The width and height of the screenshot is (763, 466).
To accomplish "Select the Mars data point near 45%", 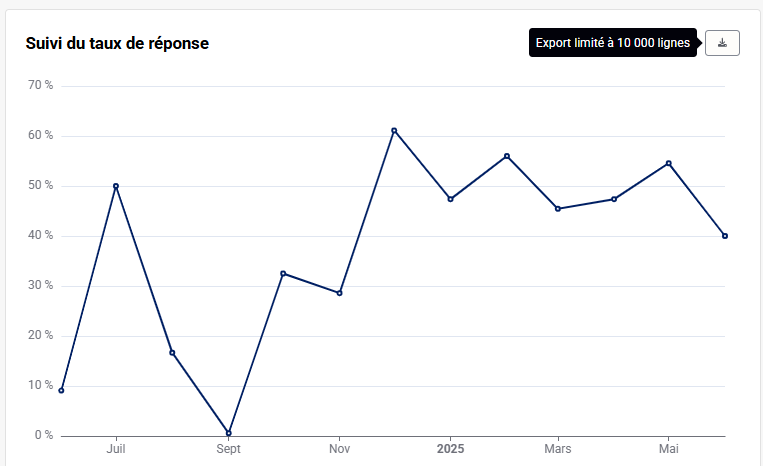I will click(x=558, y=209).
